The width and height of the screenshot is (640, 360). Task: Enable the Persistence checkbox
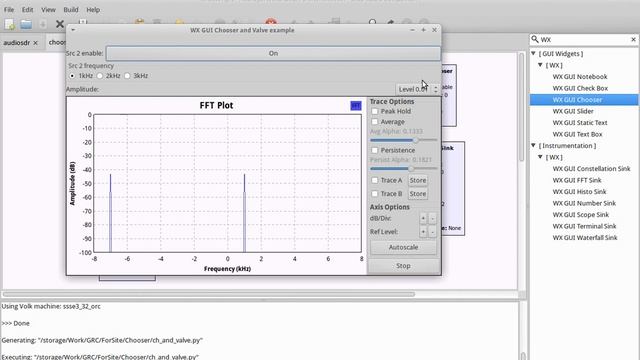tap(375, 150)
